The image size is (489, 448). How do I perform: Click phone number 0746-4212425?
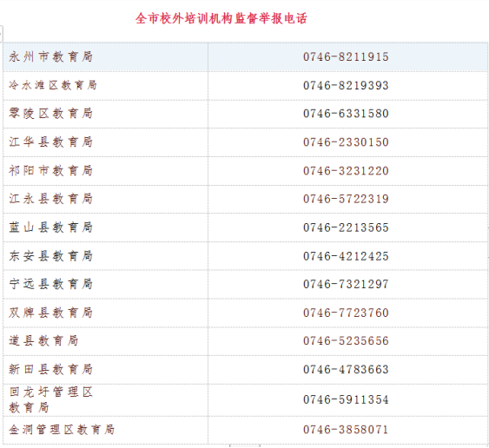click(x=346, y=256)
